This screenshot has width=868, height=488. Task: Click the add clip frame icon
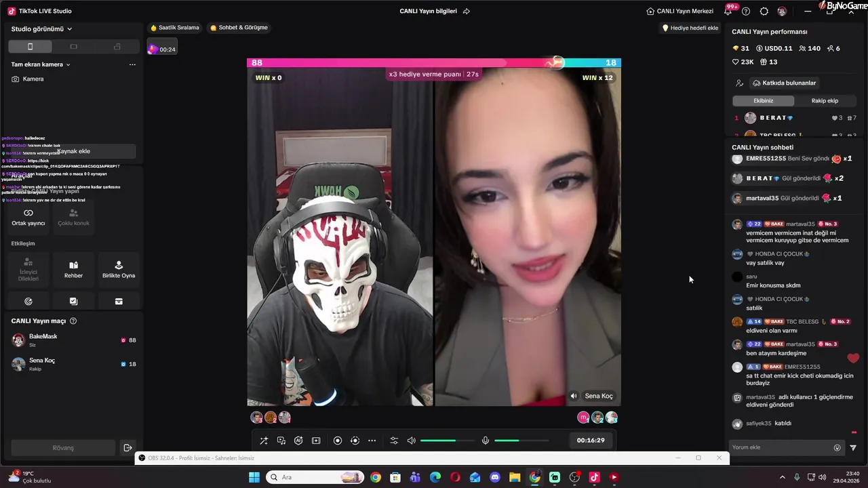316,441
